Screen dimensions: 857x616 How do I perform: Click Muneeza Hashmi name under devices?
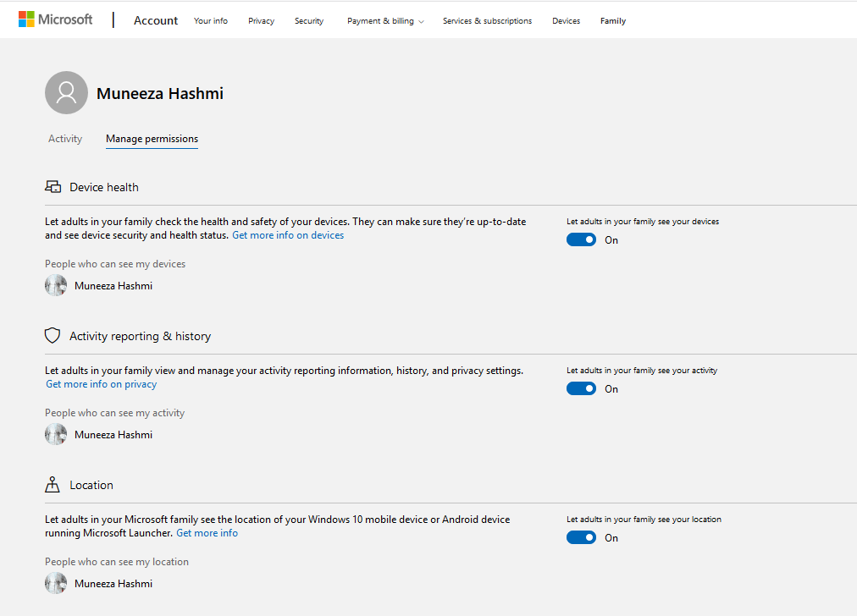coord(113,286)
